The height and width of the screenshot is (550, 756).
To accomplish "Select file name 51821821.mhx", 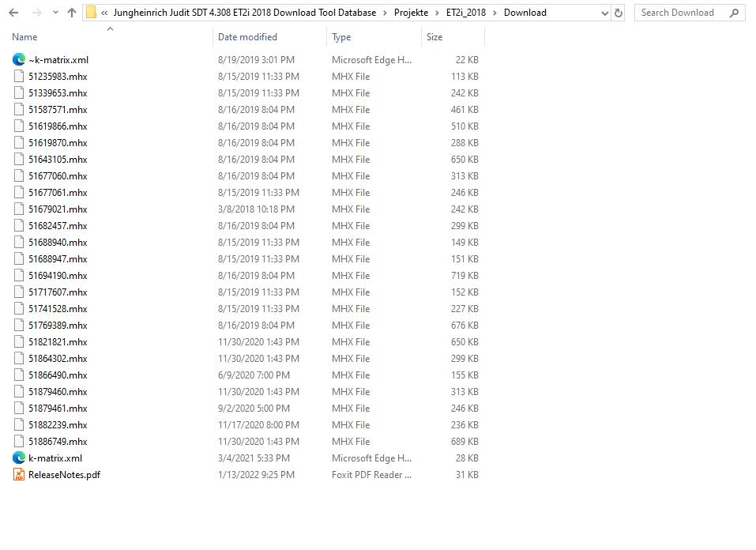I will 58,342.
